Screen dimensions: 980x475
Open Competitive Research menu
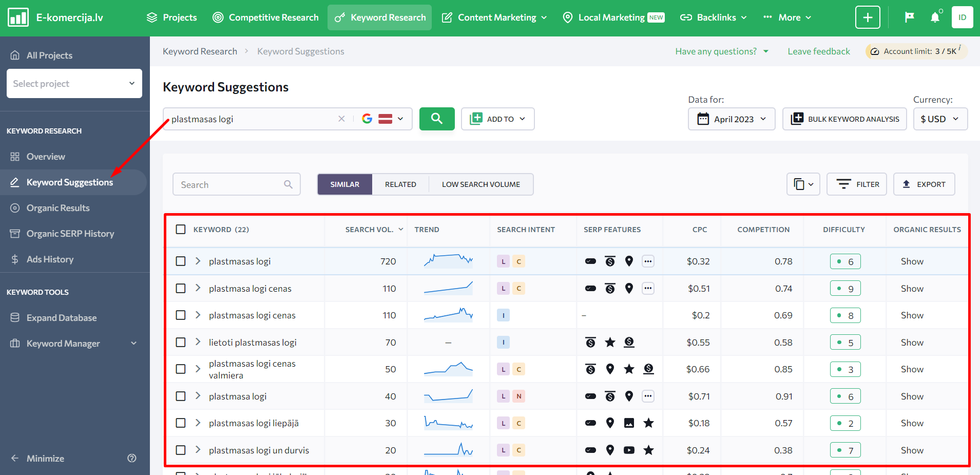click(265, 17)
